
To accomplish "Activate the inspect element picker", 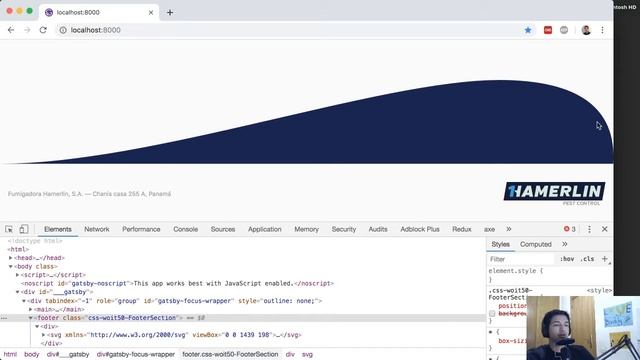I will point(9,229).
